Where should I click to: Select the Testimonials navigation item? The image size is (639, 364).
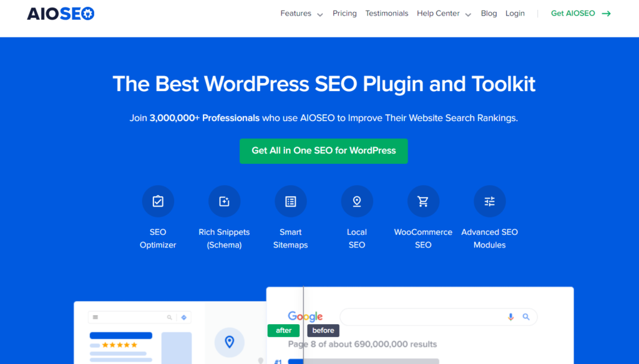[387, 13]
